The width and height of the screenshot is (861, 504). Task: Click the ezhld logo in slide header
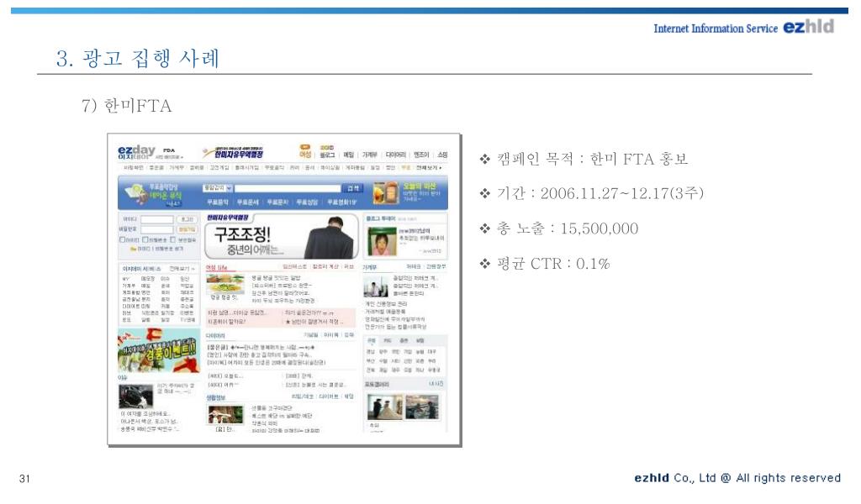808,27
